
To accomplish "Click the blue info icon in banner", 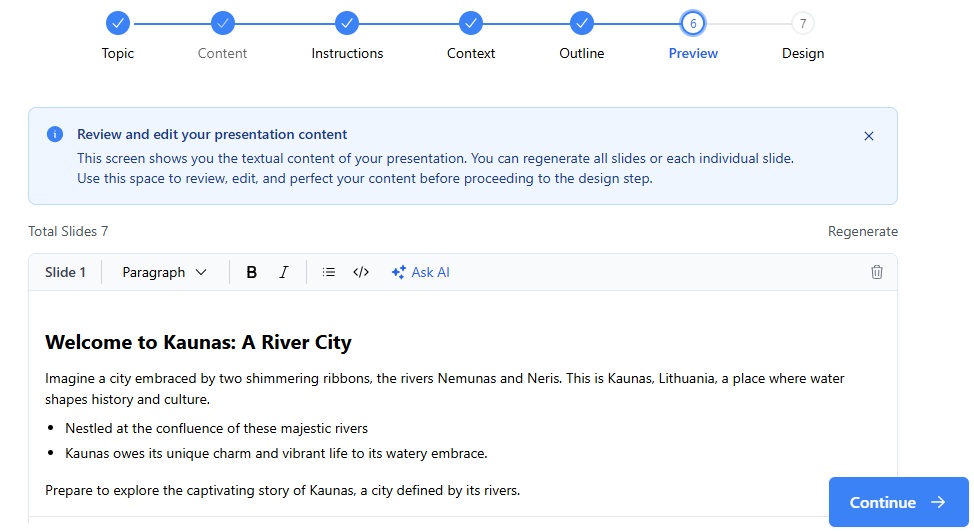I will (55, 134).
